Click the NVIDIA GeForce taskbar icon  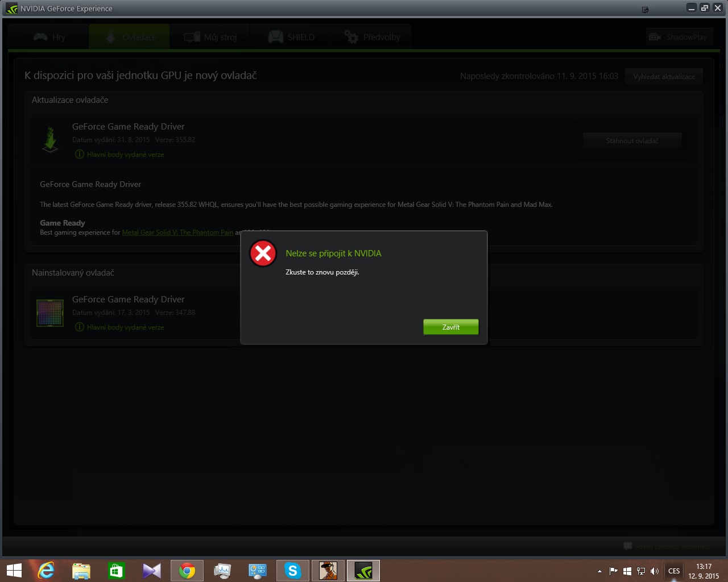click(363, 571)
